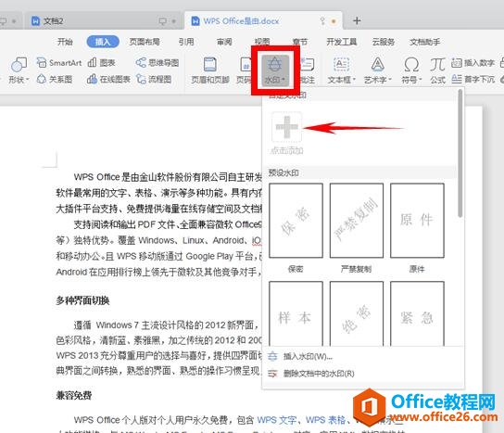Insert 艺术字 word art
The height and width of the screenshot is (433, 504).
click(378, 70)
